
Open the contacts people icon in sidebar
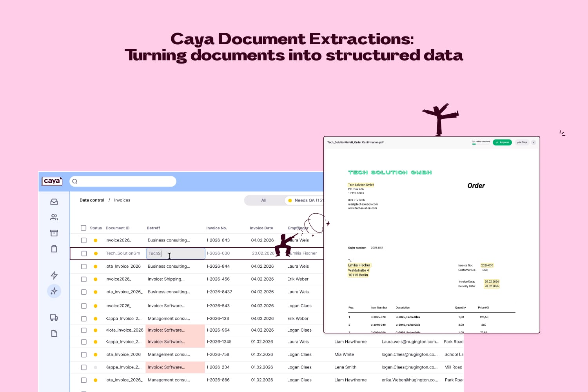(54, 217)
